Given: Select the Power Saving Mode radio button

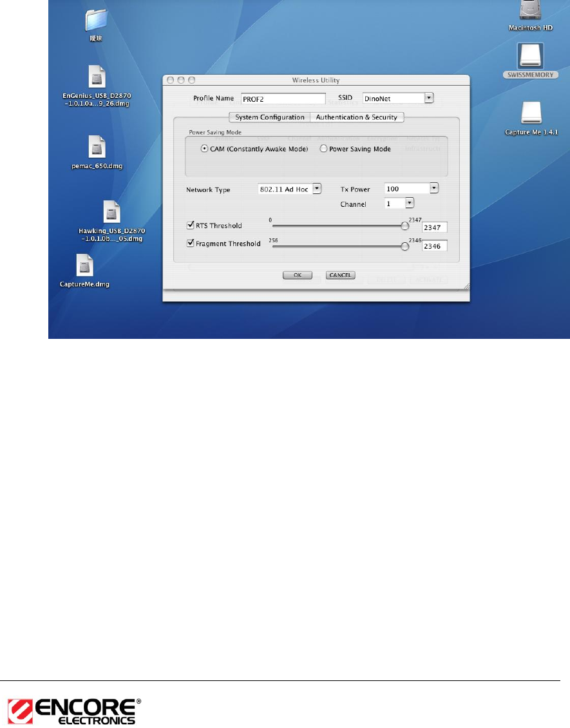Looking at the screenshot, I should coord(323,149).
